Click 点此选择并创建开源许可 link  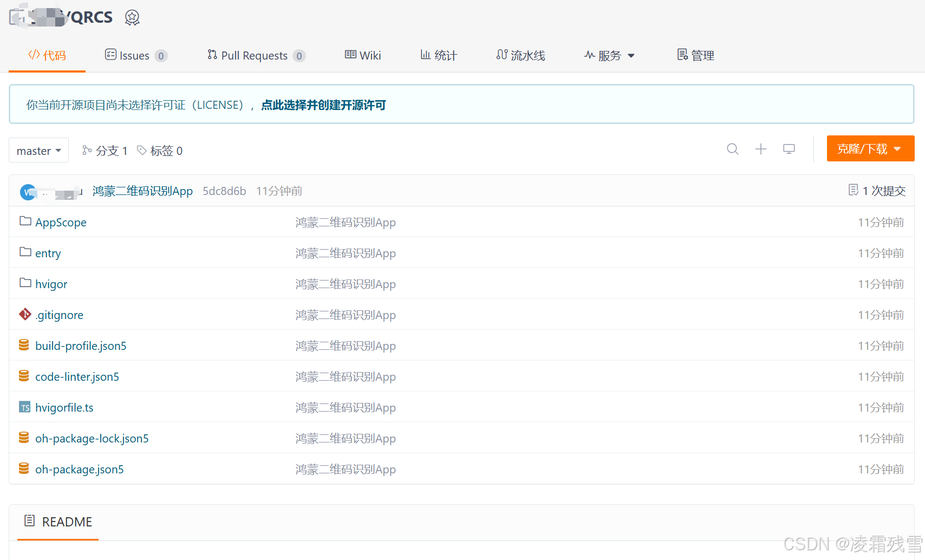click(323, 105)
